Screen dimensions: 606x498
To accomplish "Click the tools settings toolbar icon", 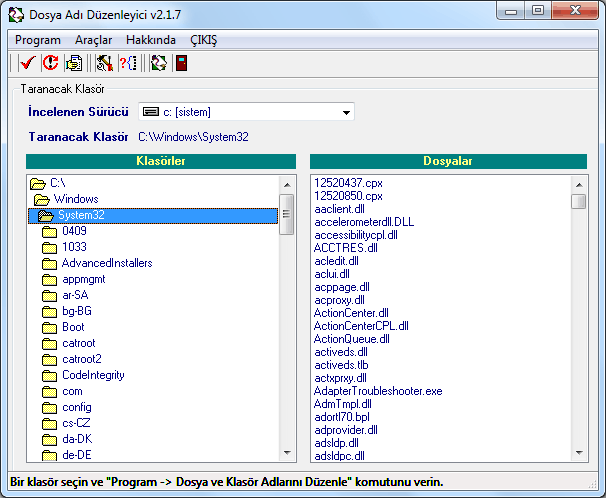I will pos(104,63).
